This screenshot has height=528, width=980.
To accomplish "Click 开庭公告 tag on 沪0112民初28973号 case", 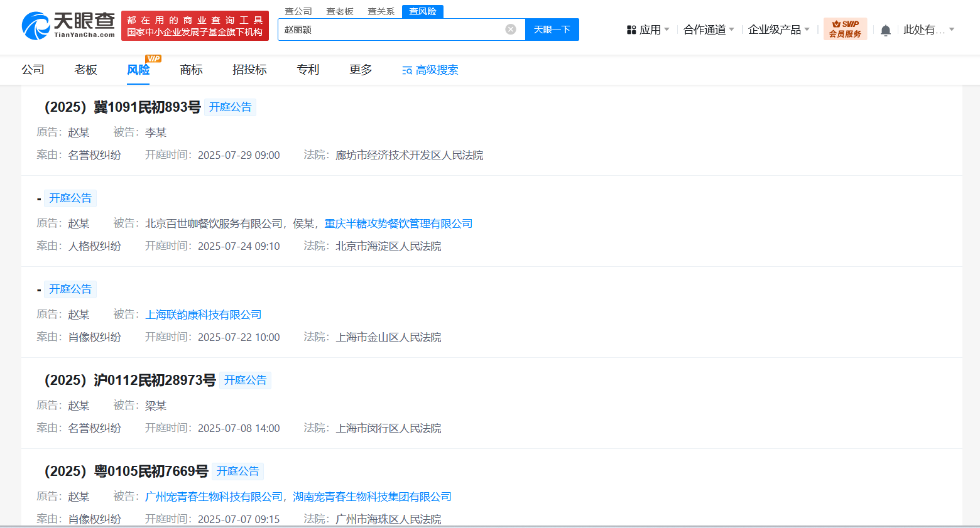I will (x=246, y=380).
